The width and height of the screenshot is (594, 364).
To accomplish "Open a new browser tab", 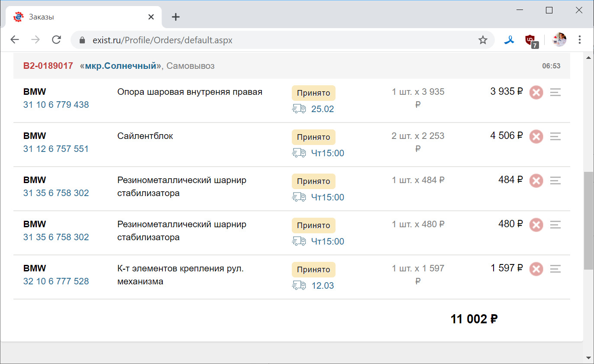I will 175,17.
